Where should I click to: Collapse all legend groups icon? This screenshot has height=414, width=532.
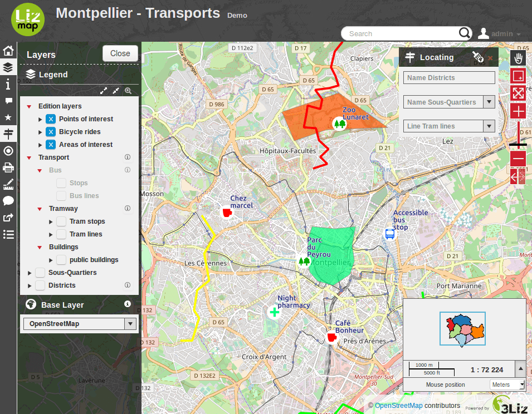click(x=116, y=91)
